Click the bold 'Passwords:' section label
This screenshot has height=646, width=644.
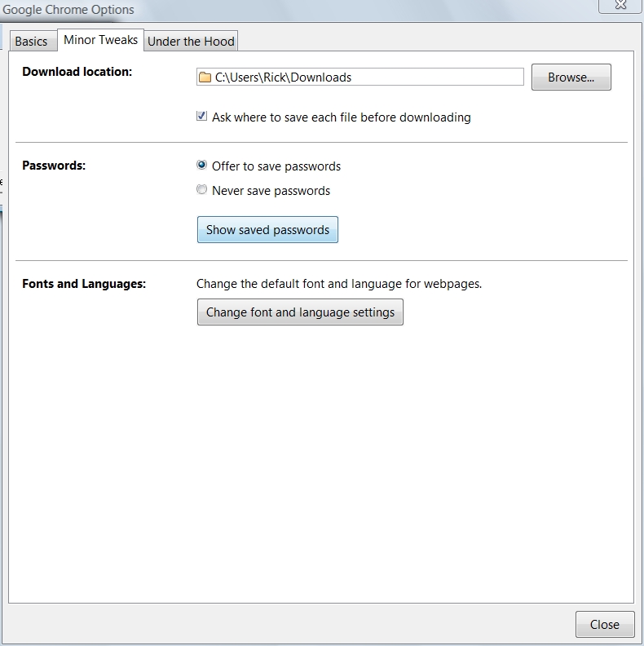pos(54,165)
